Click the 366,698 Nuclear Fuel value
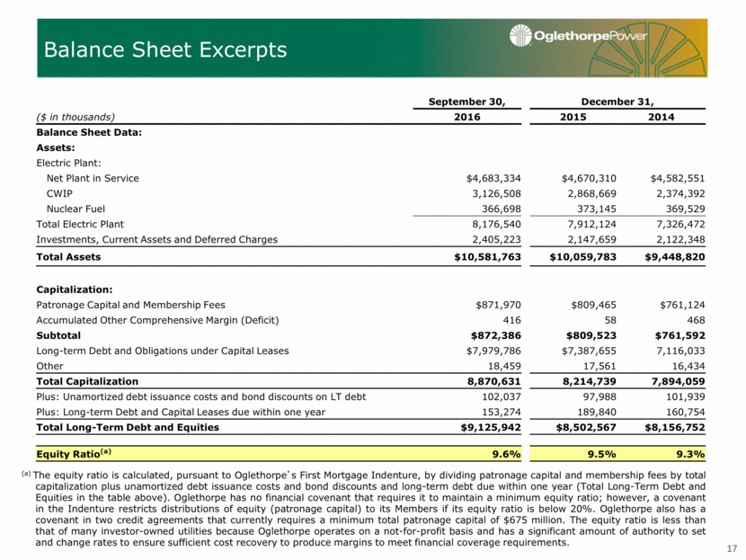This screenshot has width=746, height=560. pyautogui.click(x=502, y=209)
